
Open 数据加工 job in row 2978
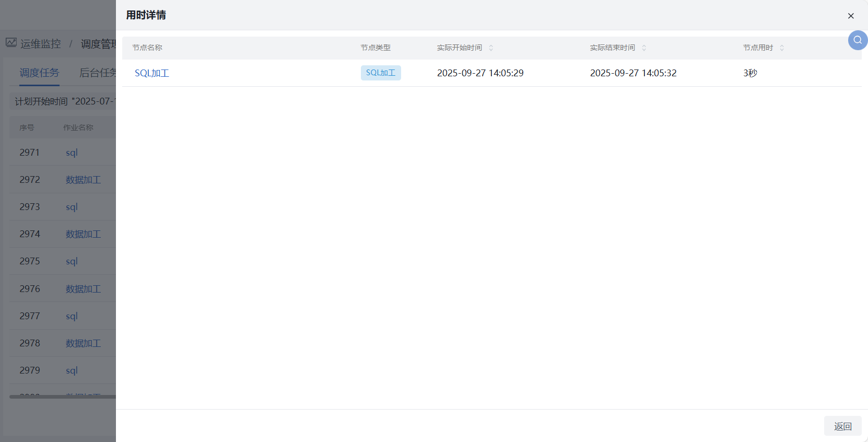coord(83,343)
